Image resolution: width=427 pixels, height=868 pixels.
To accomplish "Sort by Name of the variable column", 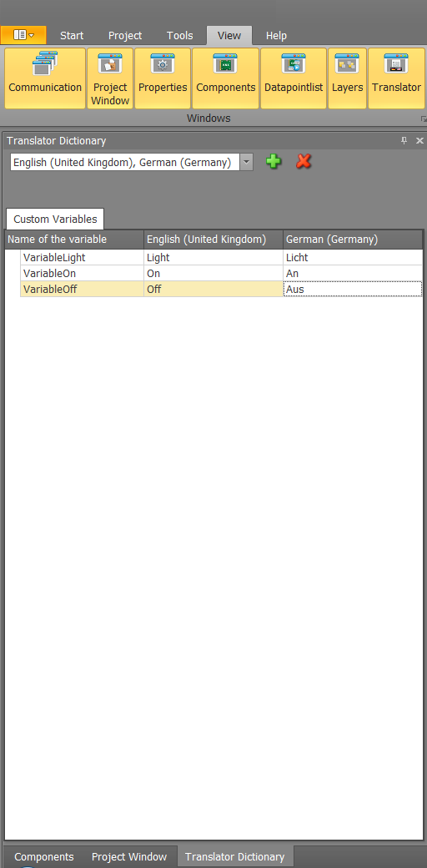I will [x=75, y=240].
